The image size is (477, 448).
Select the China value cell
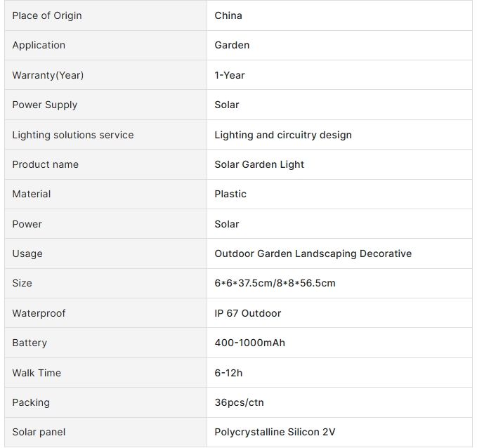coord(339,15)
